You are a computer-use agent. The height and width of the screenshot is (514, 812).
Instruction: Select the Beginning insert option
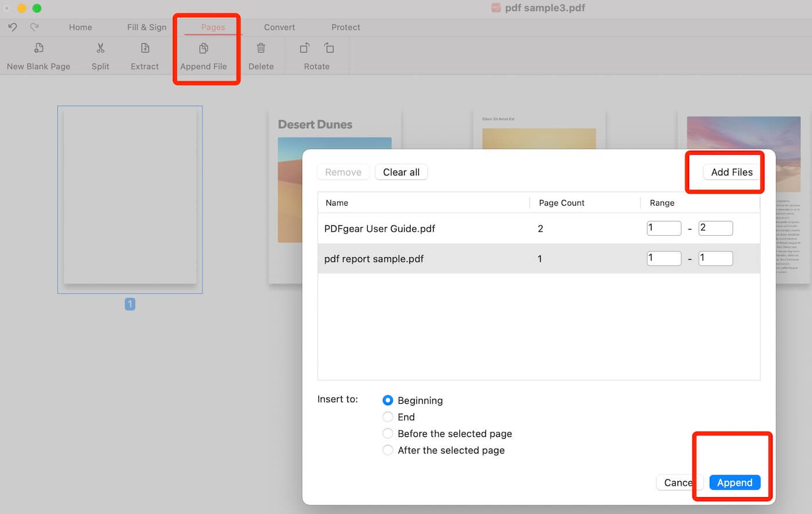pyautogui.click(x=388, y=400)
